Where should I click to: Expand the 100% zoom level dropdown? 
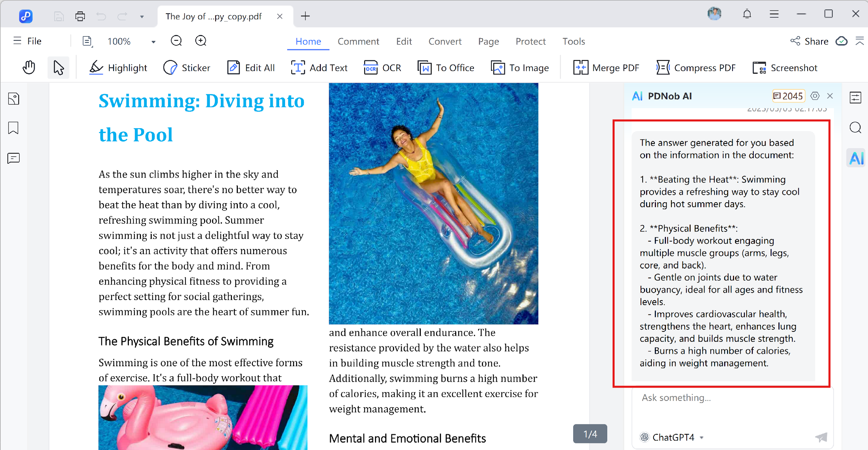pyautogui.click(x=153, y=42)
